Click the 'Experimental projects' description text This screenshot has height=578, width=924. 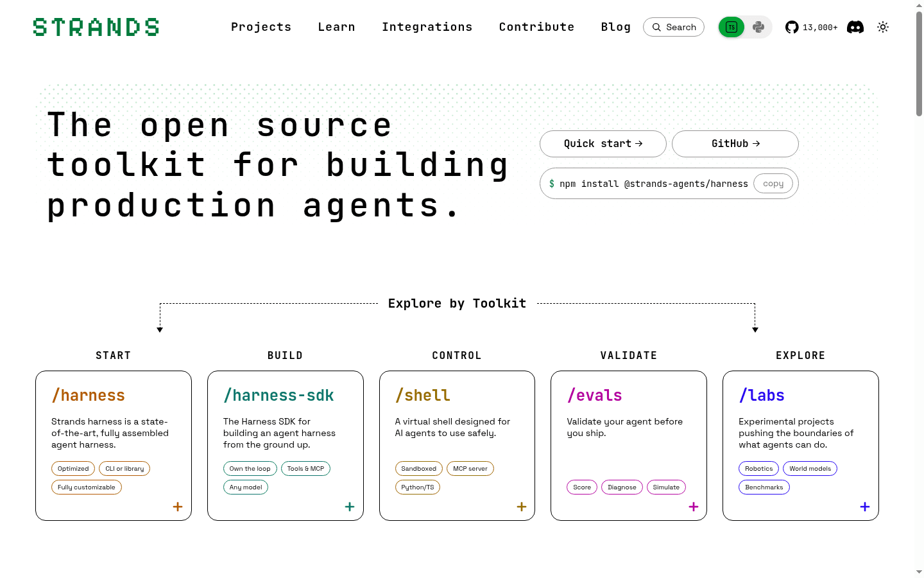click(x=796, y=433)
